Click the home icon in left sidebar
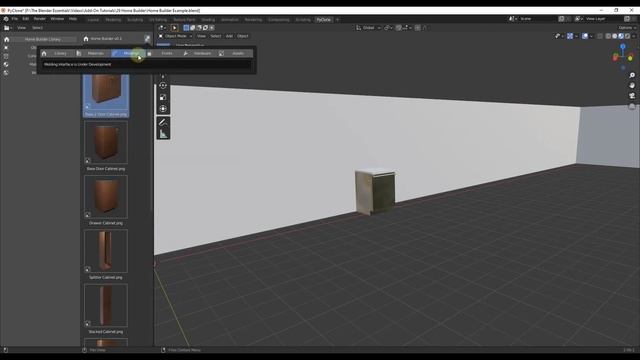This screenshot has width=640, height=360. coord(6,40)
